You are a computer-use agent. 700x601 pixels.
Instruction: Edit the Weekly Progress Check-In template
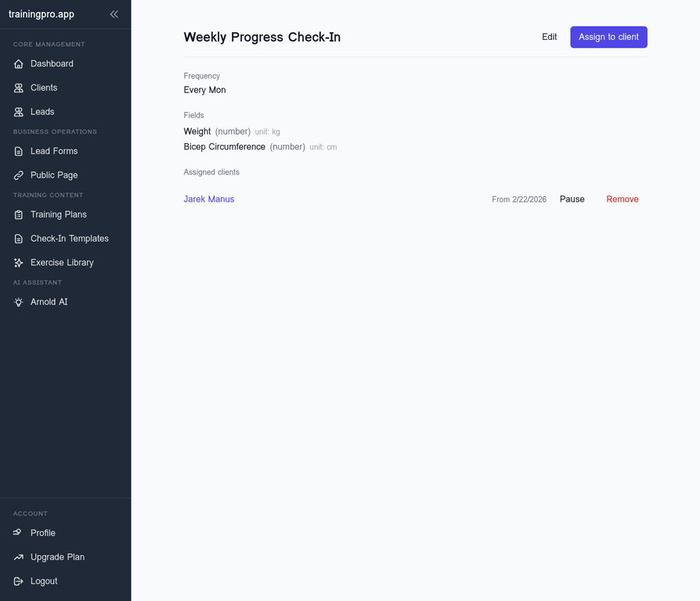pos(549,37)
